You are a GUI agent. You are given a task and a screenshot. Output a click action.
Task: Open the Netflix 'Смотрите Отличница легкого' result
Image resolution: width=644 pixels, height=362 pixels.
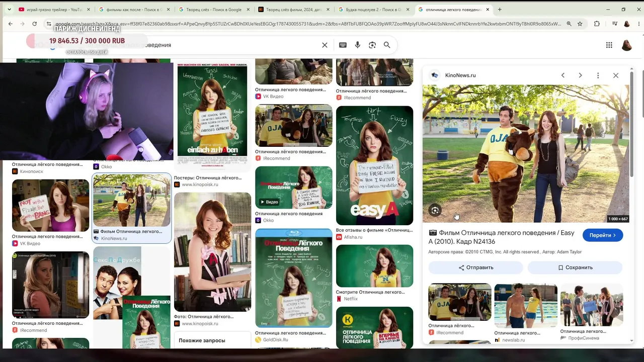[x=374, y=266]
